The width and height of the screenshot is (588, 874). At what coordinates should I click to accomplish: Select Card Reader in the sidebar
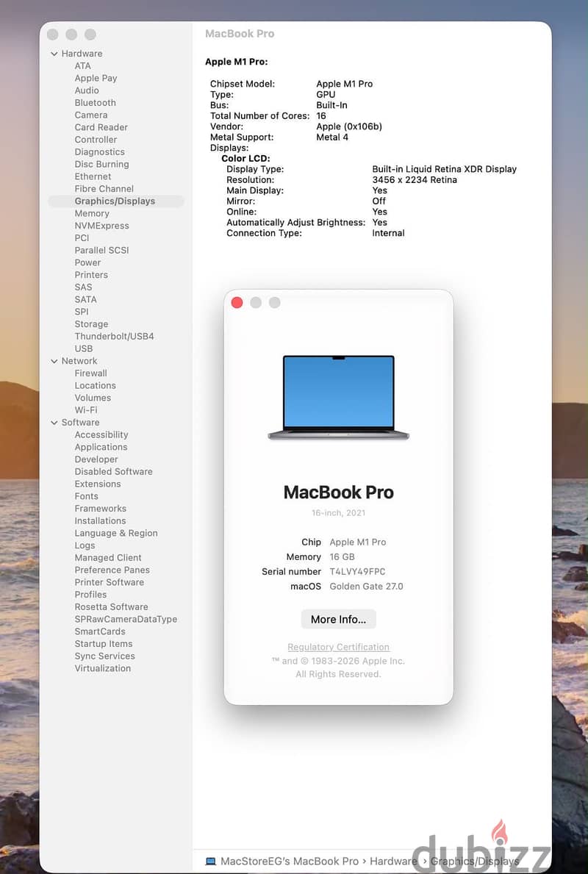pos(101,127)
